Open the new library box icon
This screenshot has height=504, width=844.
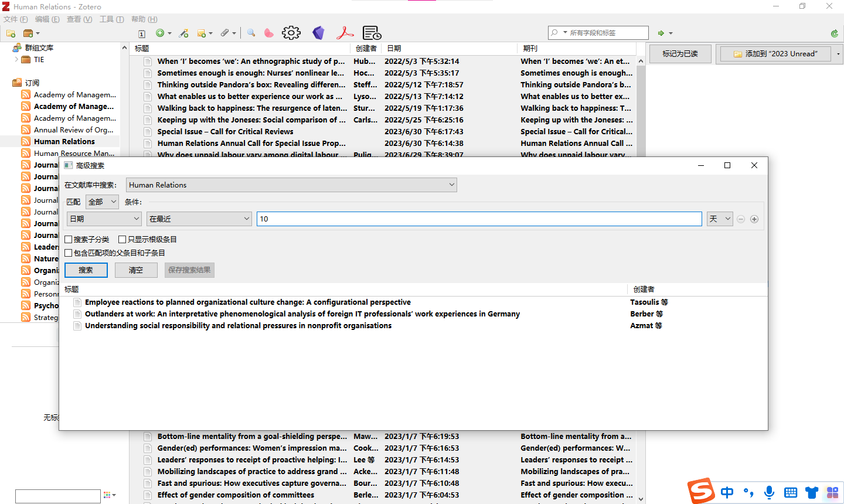coord(28,33)
